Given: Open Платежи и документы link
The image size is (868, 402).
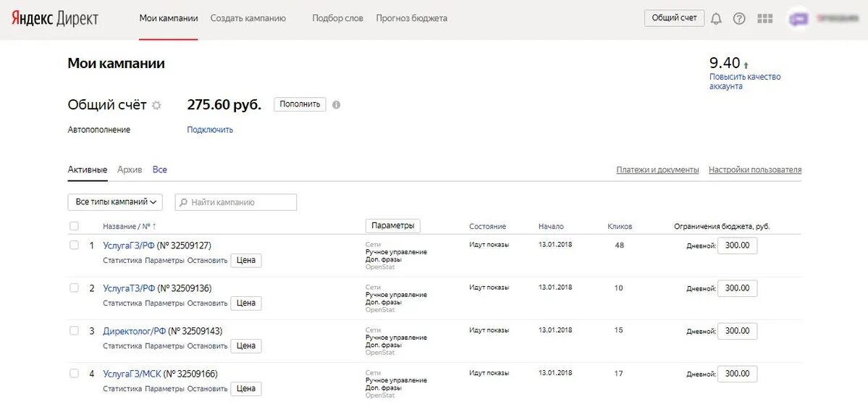Looking at the screenshot, I should pos(657,170).
